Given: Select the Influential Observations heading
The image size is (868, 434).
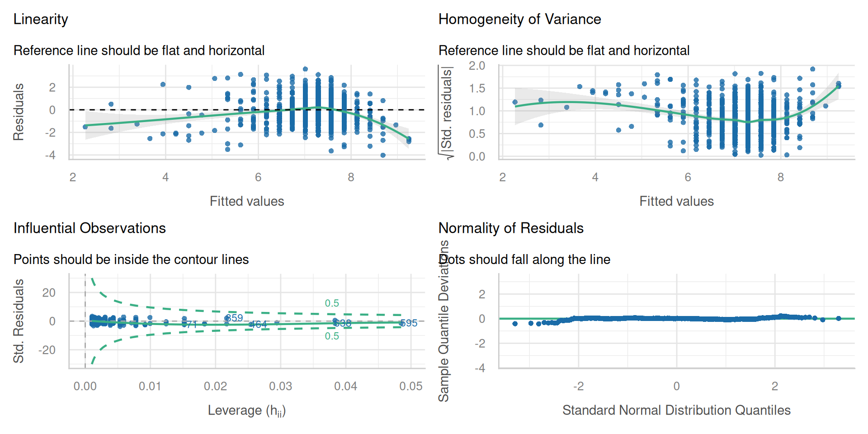Looking at the screenshot, I should pyautogui.click(x=90, y=228).
